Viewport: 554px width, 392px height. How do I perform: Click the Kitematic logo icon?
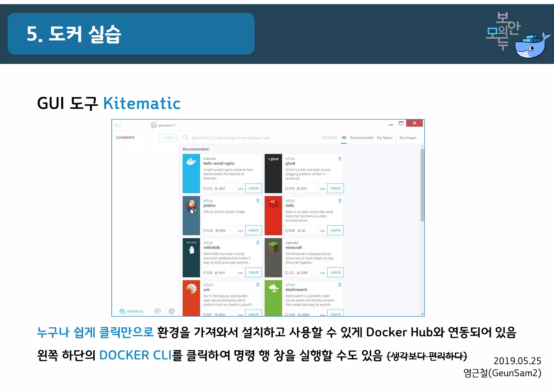118,126
